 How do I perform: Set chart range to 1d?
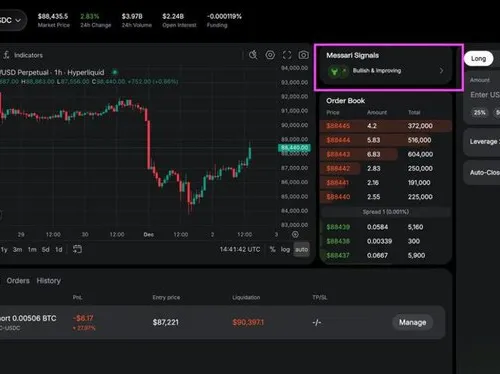(x=59, y=249)
